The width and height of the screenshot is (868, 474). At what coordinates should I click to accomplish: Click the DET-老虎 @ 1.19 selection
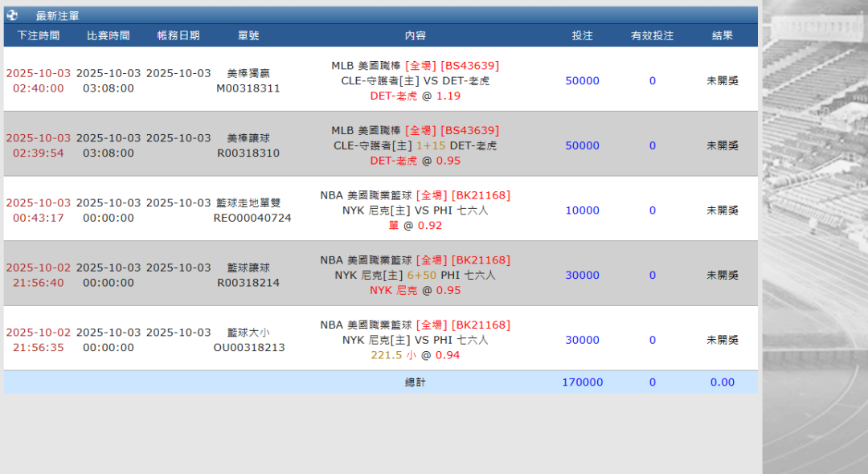[415, 96]
